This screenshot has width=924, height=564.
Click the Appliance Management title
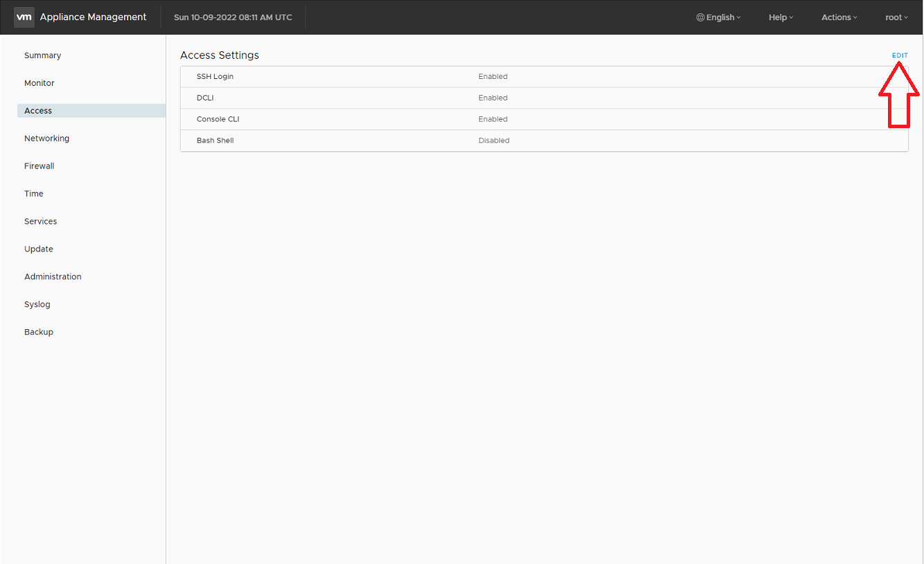pos(93,17)
